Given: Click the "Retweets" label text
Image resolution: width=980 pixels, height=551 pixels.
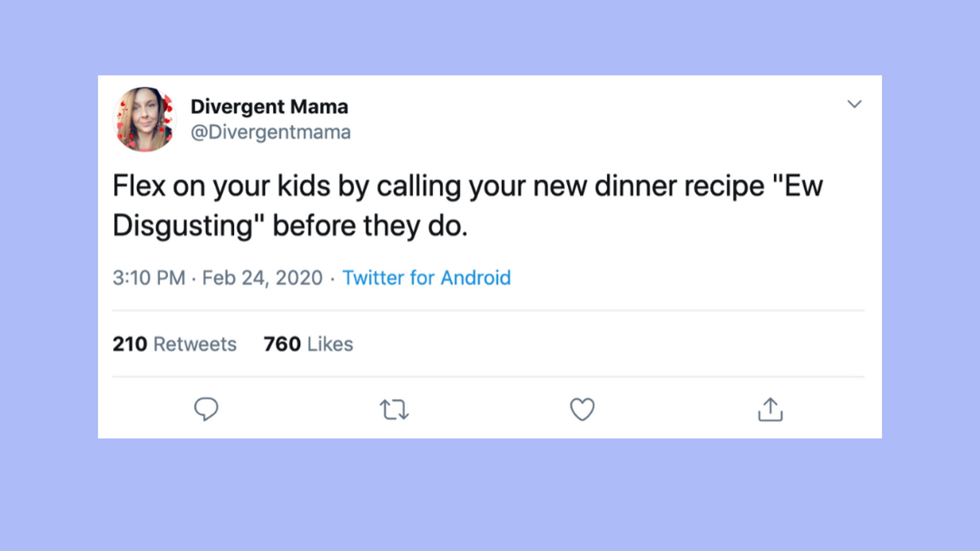Looking at the screenshot, I should [195, 344].
